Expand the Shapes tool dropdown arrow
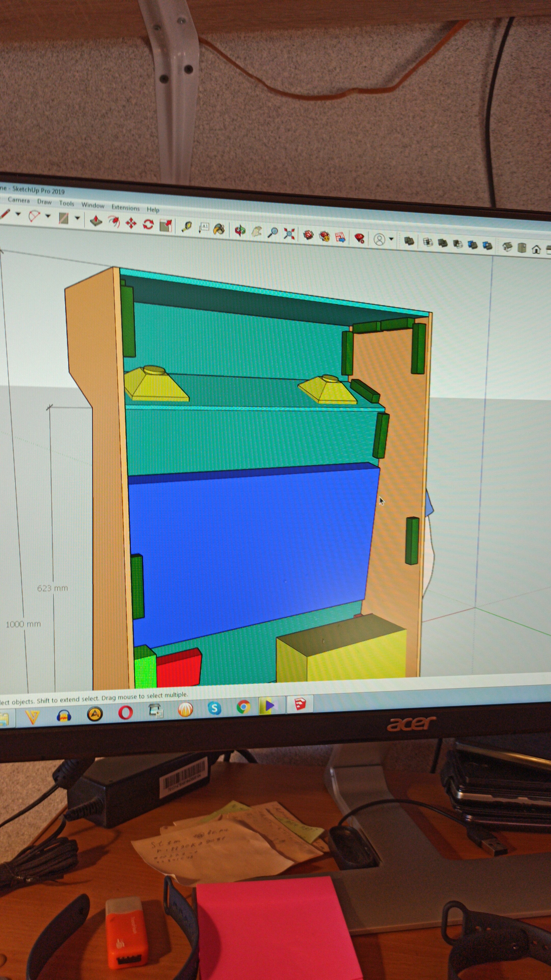 click(77, 219)
